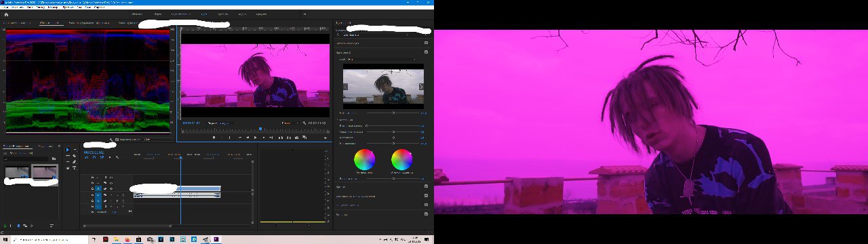Screen dimensions: 868x244
Task: Click Go to In point button
Action: (239, 138)
